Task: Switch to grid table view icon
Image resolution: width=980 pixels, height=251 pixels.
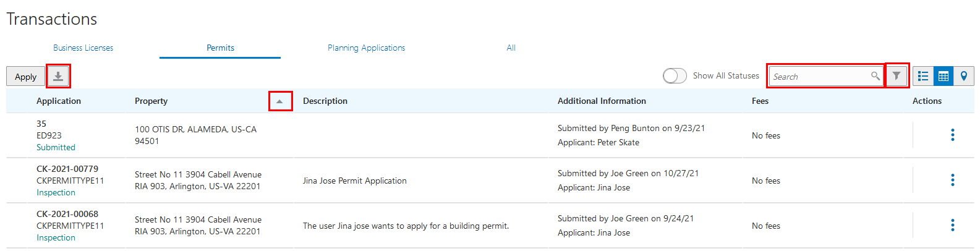Action: [944, 76]
